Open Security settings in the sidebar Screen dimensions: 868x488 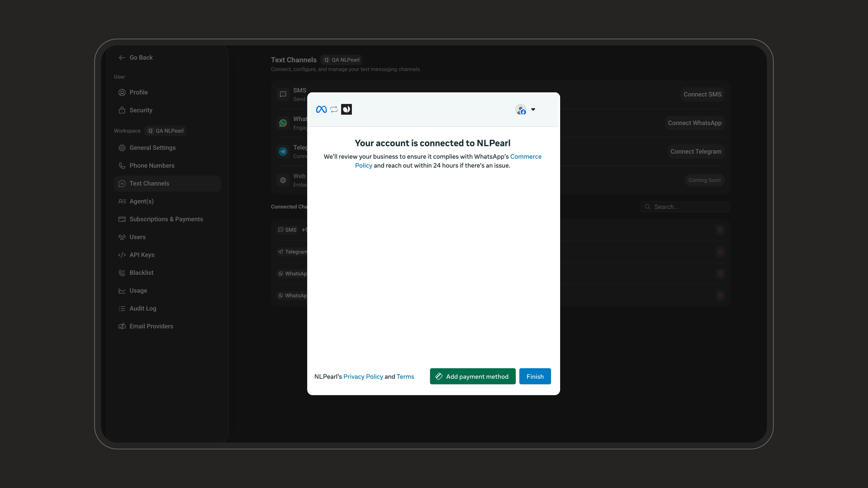coord(167,110)
